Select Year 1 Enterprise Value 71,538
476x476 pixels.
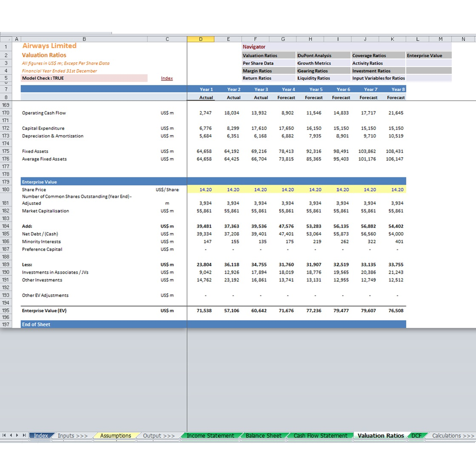[x=201, y=310]
